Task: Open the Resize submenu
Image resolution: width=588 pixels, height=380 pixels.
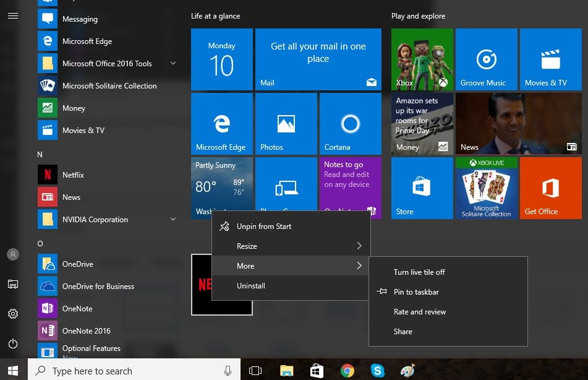Action: coord(291,246)
